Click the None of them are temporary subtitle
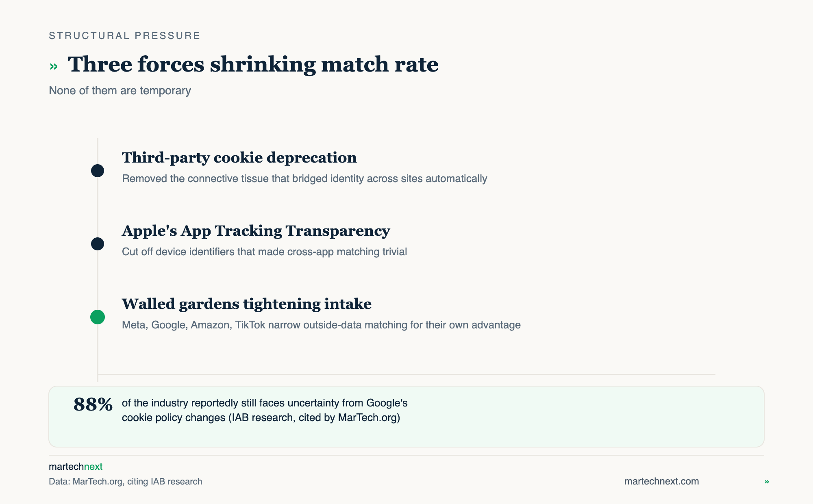Screen dimensions: 813x504 (x=120, y=90)
